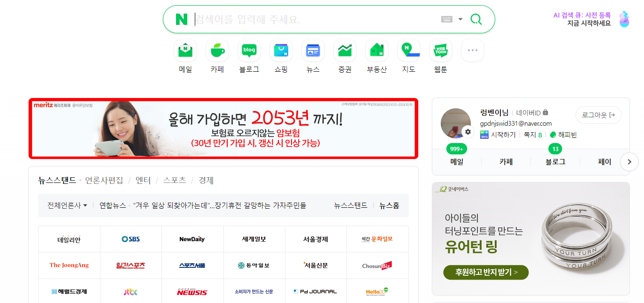Select the 뉴스스탠드 tab in the news panel header
This screenshot has height=303, width=644.
tap(57, 181)
